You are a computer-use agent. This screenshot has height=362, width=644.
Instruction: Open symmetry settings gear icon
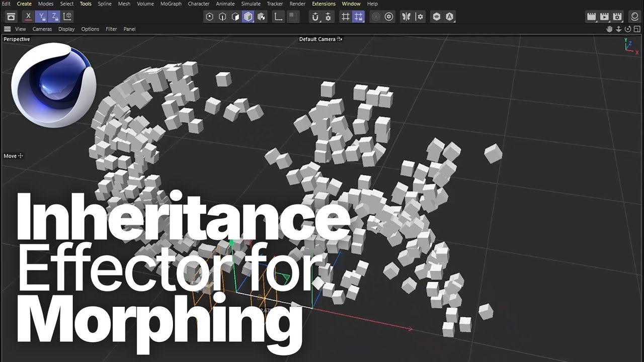tap(420, 17)
